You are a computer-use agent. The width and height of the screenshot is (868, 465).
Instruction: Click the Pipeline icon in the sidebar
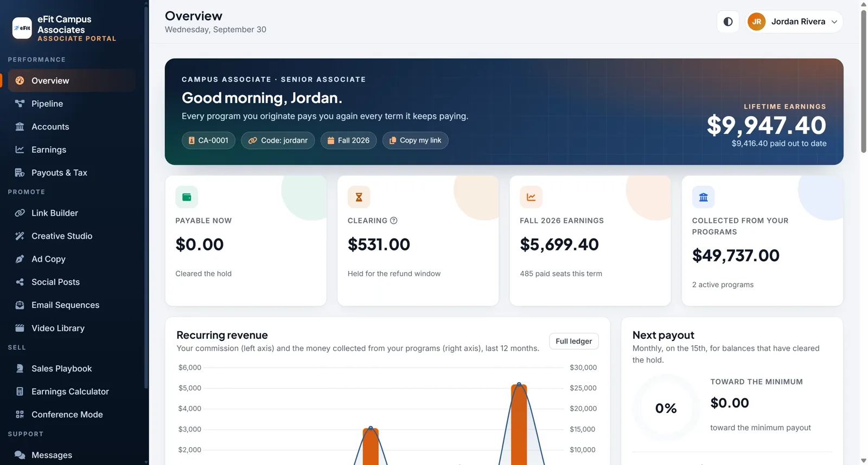(20, 104)
